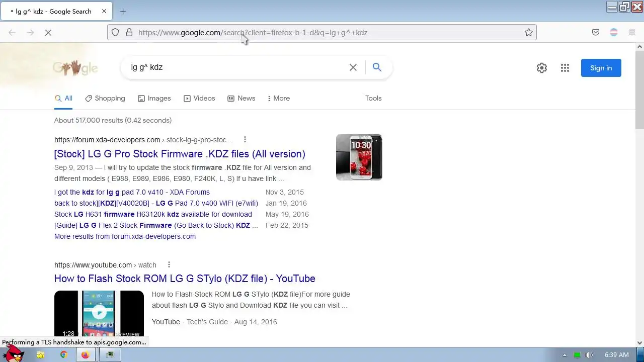Open the monitor app taskbar icon right of Firefox
Image resolution: width=644 pixels, height=362 pixels.
110,355
